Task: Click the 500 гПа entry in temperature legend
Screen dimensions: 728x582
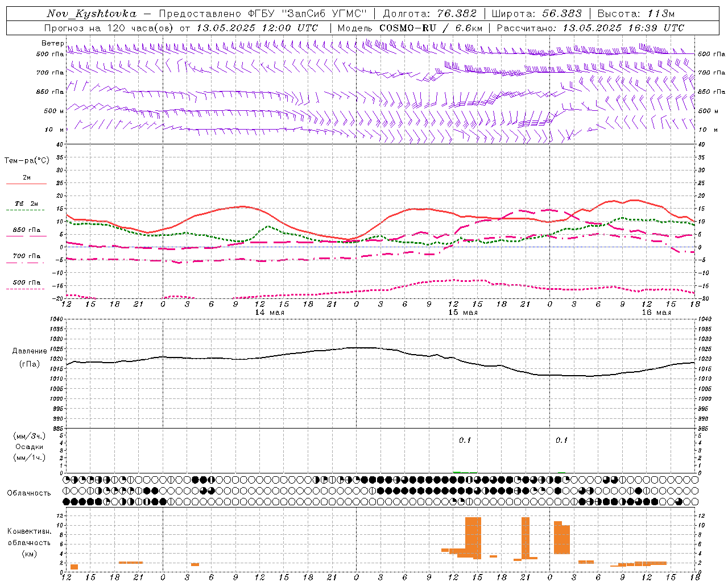Action: click(27, 282)
